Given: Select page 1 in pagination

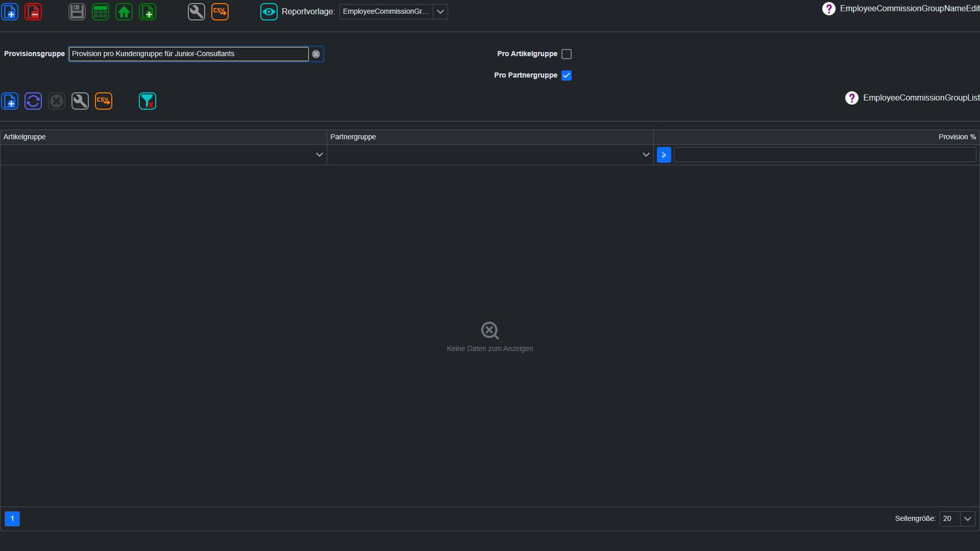Looking at the screenshot, I should (x=12, y=519).
